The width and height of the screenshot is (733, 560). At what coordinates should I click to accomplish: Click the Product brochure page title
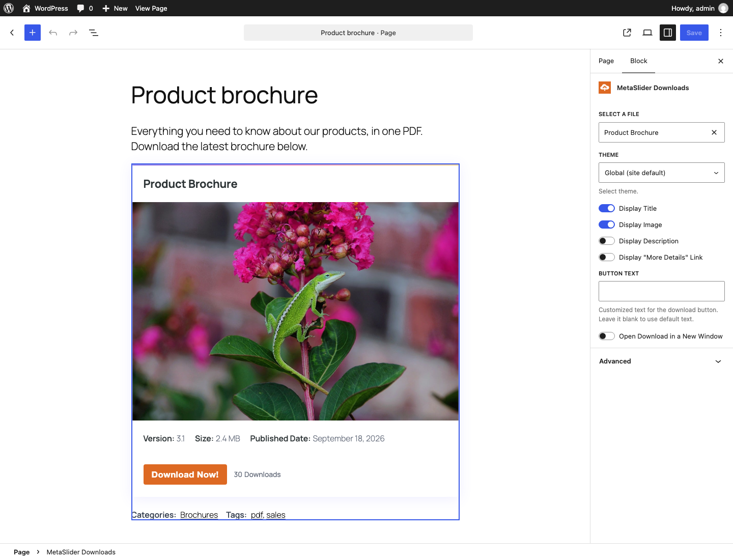[224, 95]
